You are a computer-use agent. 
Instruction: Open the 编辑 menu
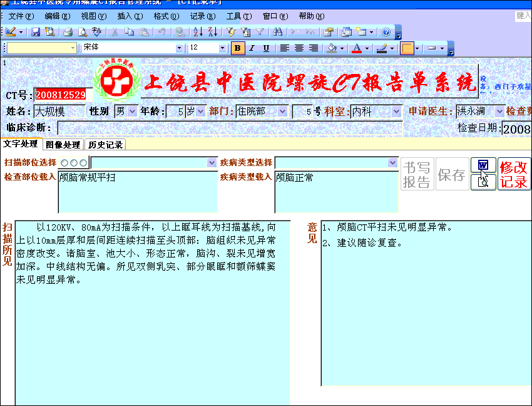point(58,16)
